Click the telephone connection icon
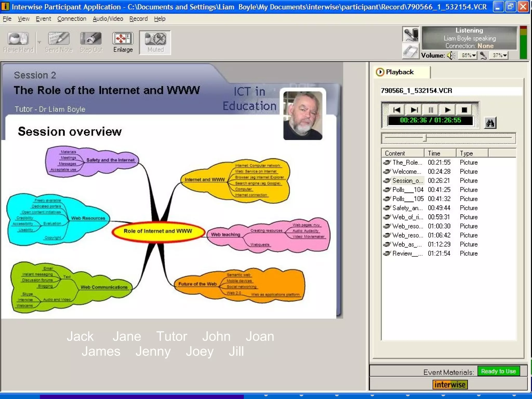This screenshot has width=532, height=399. click(x=410, y=51)
